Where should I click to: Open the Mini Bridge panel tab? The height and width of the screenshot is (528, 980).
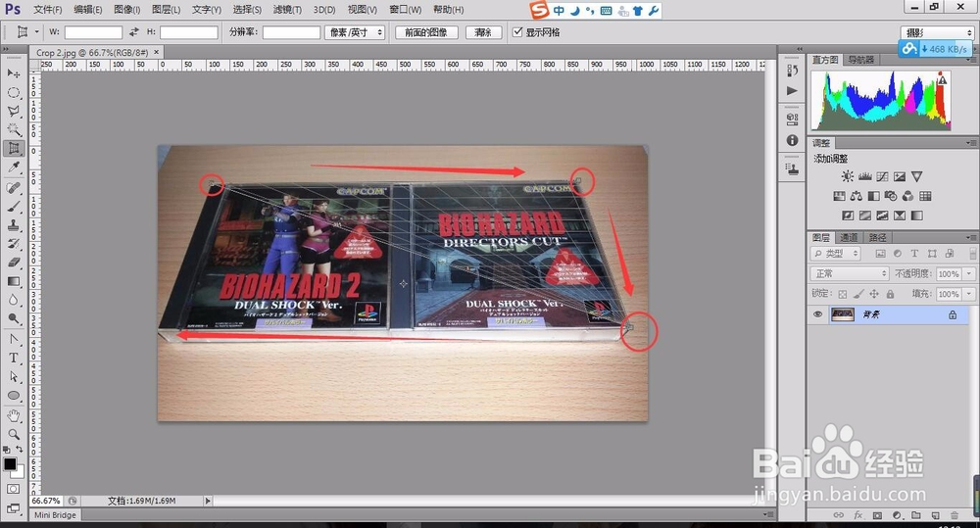coord(55,515)
